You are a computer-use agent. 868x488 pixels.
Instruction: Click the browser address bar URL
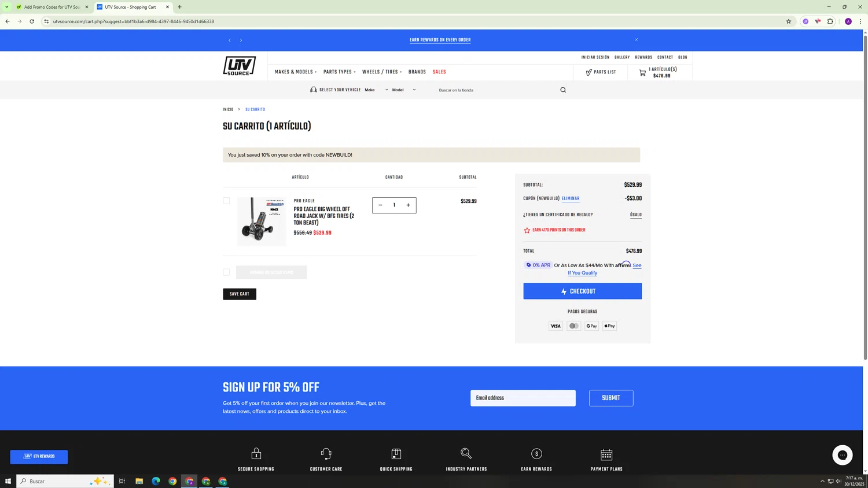[x=134, y=21]
